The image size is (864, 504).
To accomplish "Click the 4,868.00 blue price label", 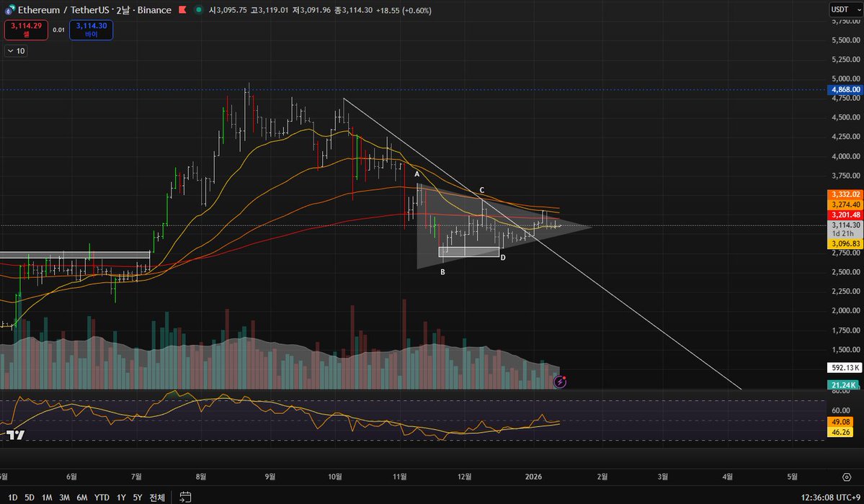I will 845,89.
